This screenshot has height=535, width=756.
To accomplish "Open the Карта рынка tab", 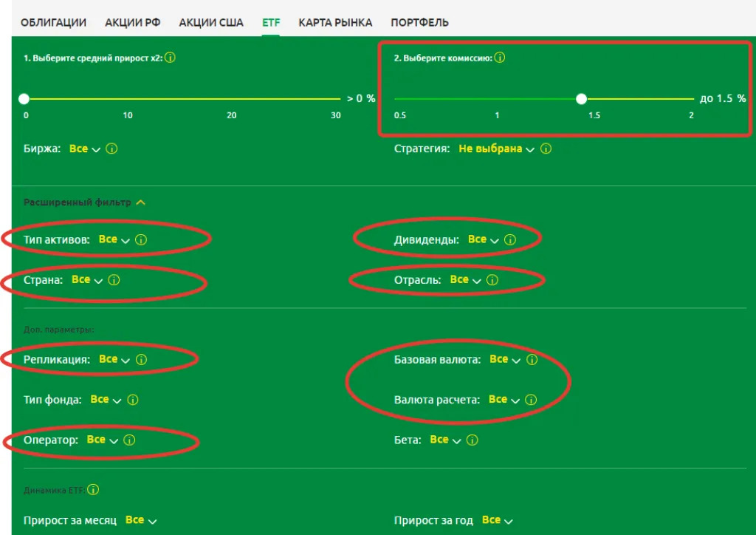I will (x=335, y=22).
